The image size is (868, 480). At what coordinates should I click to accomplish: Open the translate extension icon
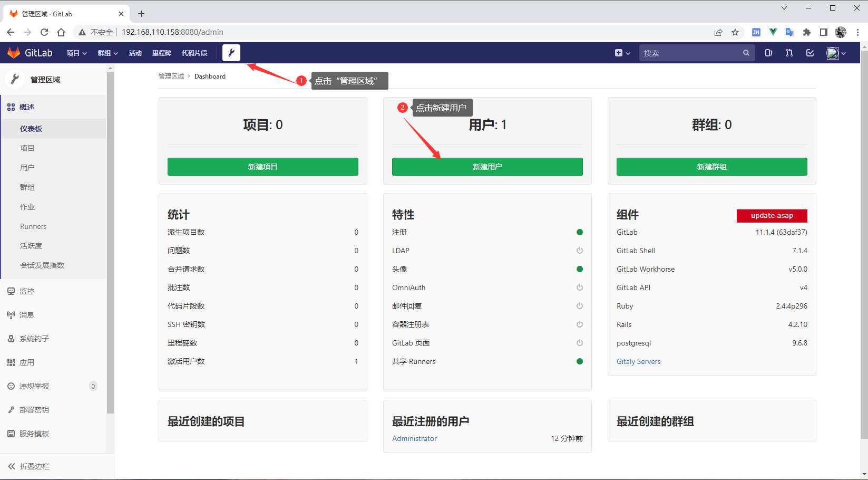pyautogui.click(x=789, y=32)
